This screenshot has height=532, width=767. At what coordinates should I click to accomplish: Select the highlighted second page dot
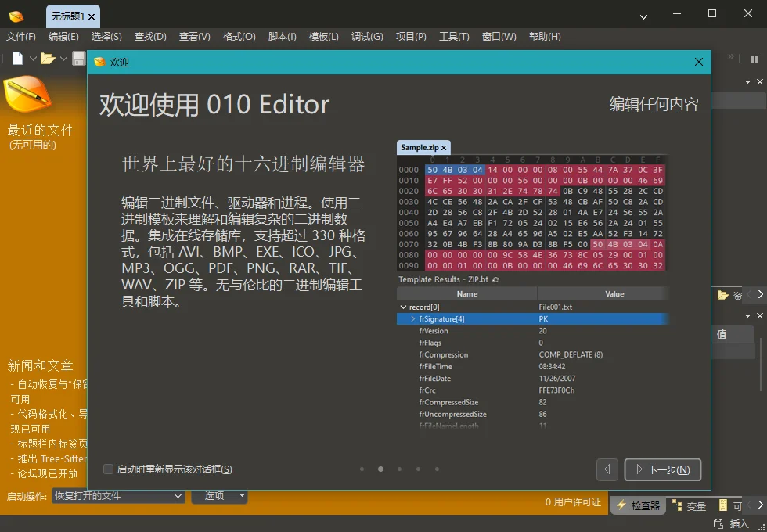point(380,469)
